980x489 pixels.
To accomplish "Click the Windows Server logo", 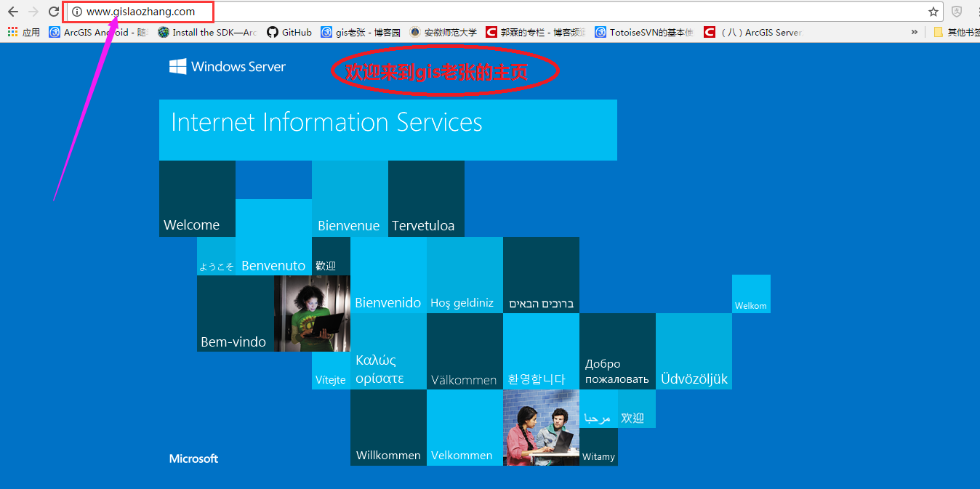I will 228,67.
